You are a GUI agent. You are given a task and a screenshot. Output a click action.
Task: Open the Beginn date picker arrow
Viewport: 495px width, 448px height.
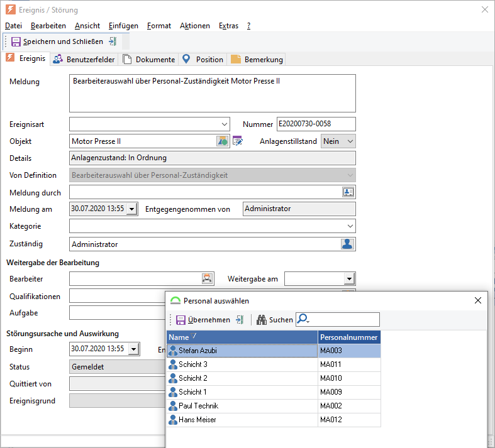coord(133,349)
